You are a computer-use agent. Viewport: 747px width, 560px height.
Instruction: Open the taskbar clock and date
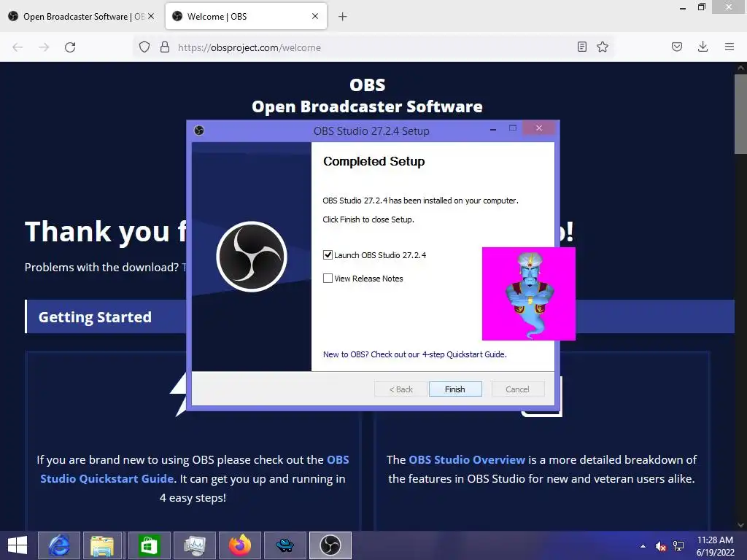coord(715,546)
